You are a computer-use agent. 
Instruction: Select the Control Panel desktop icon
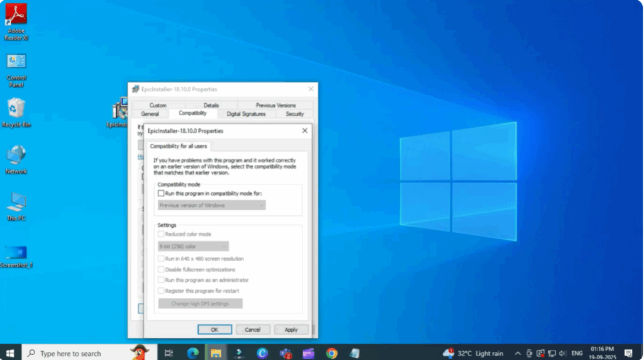click(16, 70)
